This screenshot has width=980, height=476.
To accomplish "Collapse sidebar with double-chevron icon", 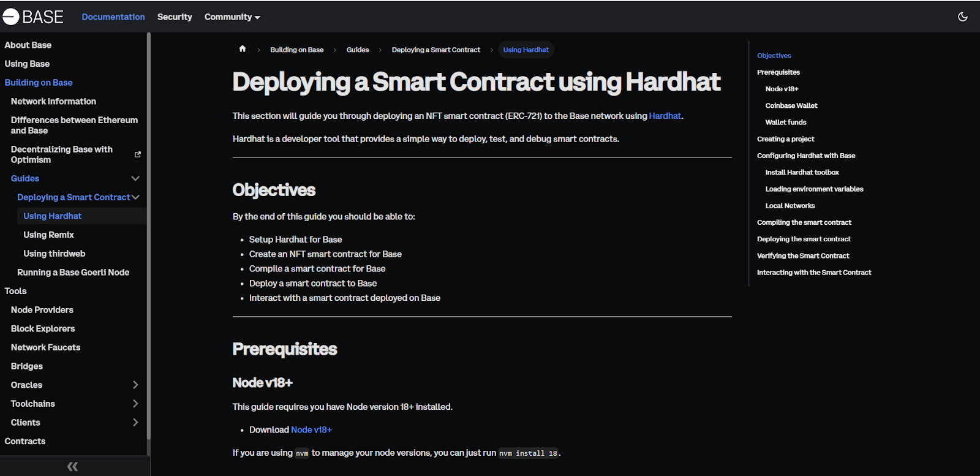I will coord(72,466).
